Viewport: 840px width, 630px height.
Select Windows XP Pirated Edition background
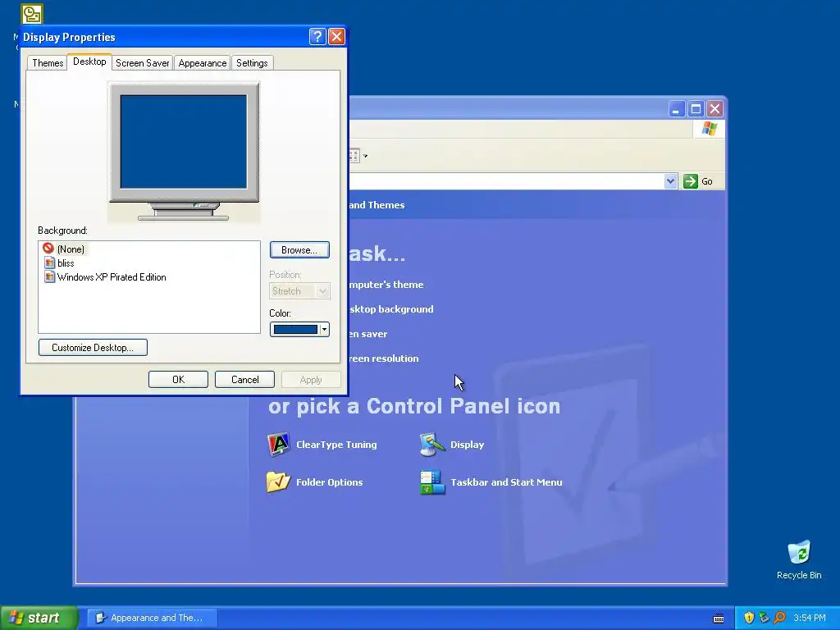pyautogui.click(x=112, y=277)
